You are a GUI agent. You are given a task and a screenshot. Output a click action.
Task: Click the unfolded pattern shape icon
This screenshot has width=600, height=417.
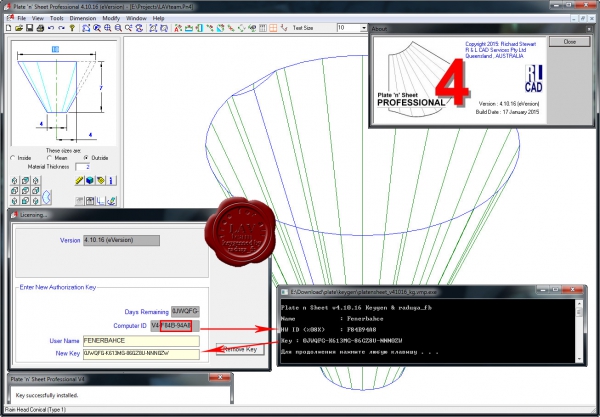46,197
